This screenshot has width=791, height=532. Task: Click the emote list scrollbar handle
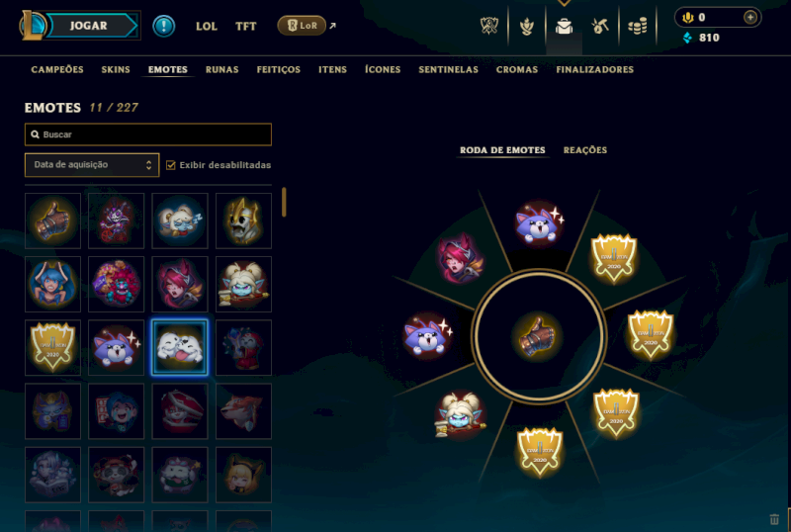(x=284, y=202)
